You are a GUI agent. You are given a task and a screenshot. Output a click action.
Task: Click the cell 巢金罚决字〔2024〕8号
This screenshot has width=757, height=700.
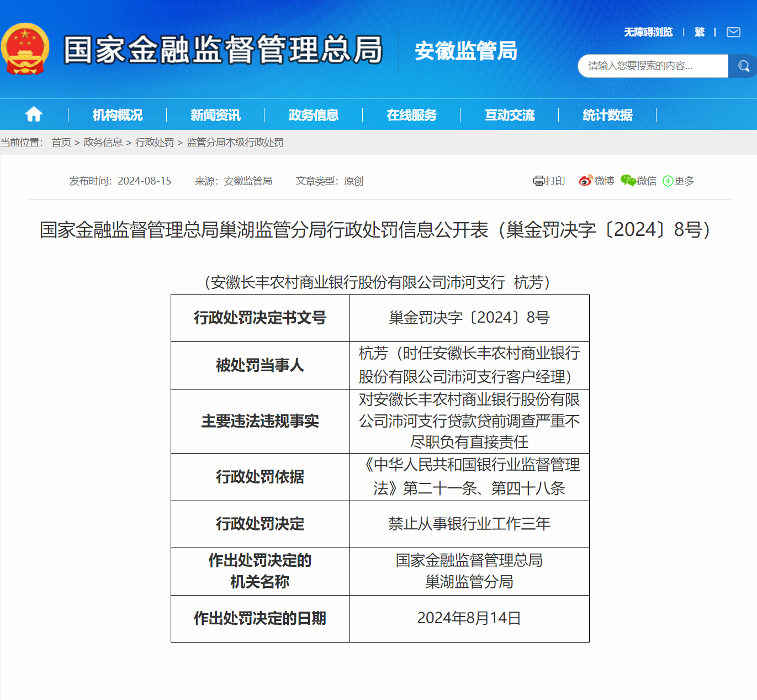469,318
